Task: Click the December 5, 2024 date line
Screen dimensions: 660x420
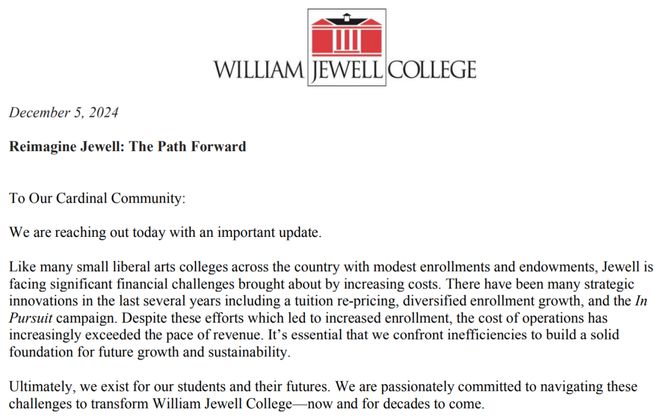Action: [64, 113]
